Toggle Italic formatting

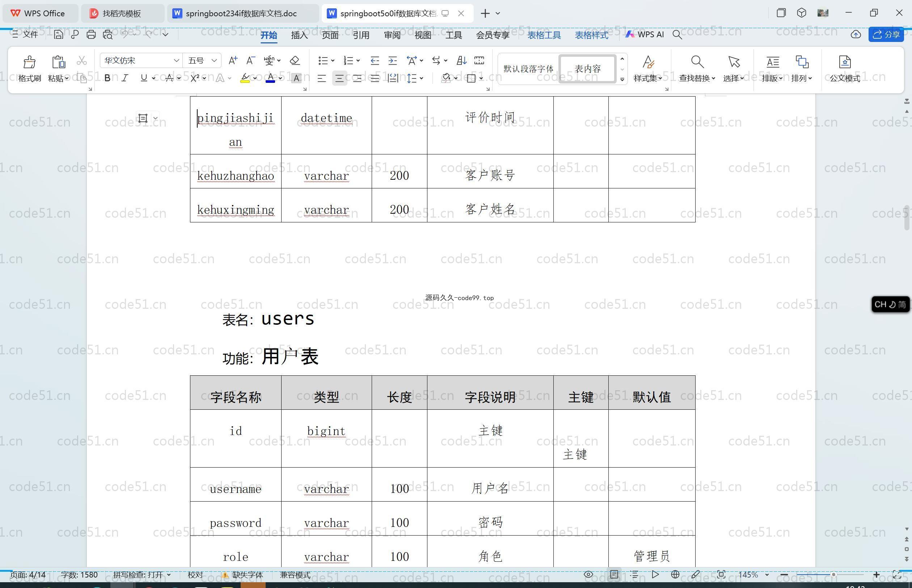pyautogui.click(x=124, y=78)
